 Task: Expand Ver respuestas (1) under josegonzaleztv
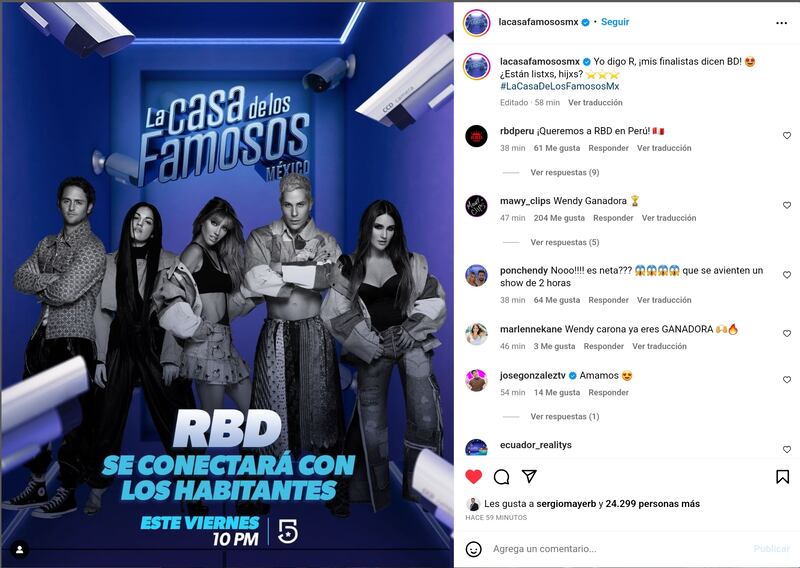point(564,417)
